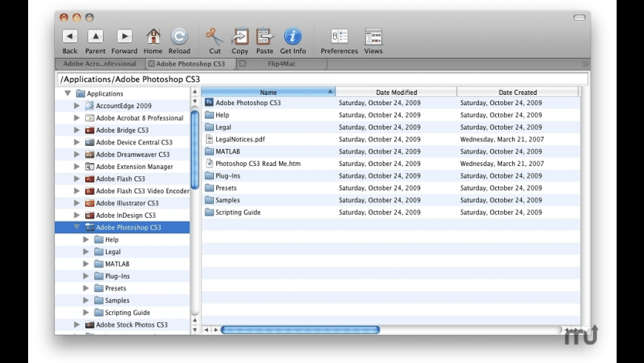Paste using the clipboard icon
The image size is (644, 363).
point(264,36)
